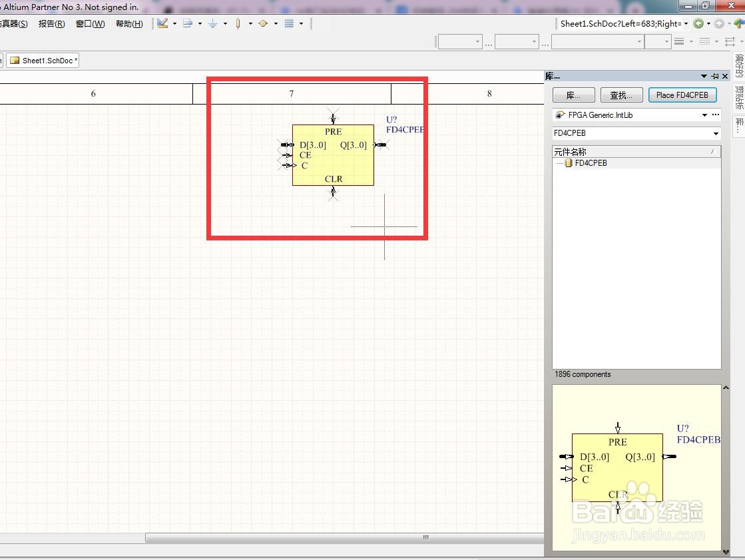This screenshot has width=745, height=560.
Task: Click the 库... button
Action: pos(573,95)
